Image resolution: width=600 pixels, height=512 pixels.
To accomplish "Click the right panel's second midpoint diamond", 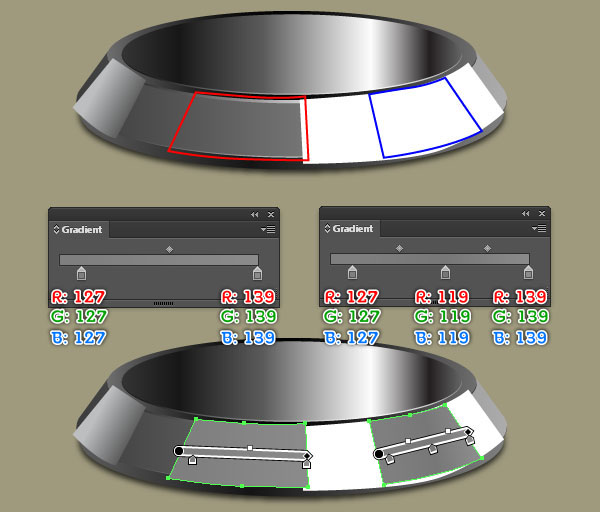I will (x=487, y=248).
